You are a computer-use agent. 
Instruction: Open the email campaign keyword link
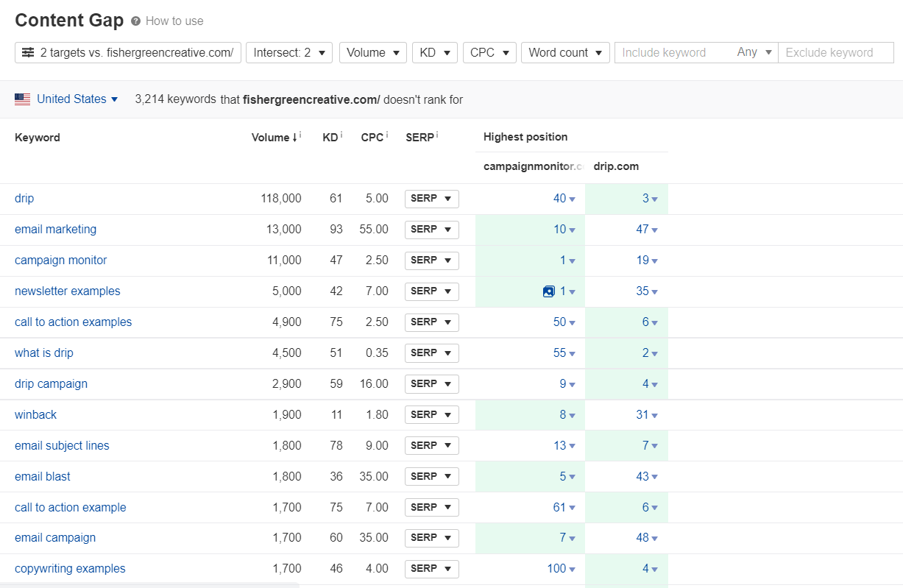coord(55,538)
